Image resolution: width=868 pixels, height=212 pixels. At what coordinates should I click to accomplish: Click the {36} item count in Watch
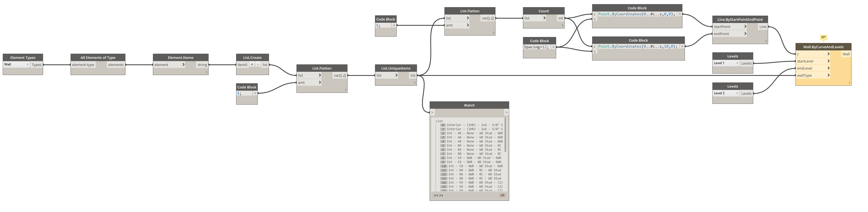502,195
